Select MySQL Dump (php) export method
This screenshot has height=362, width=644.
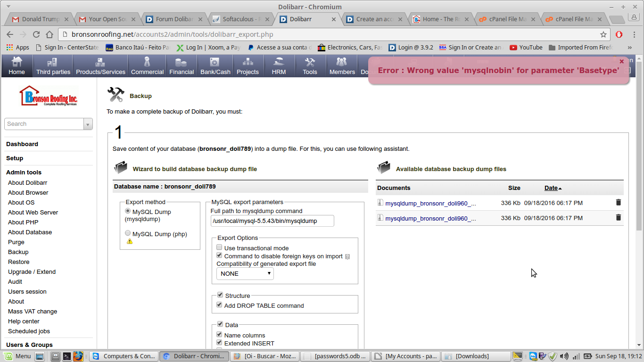[128, 233]
